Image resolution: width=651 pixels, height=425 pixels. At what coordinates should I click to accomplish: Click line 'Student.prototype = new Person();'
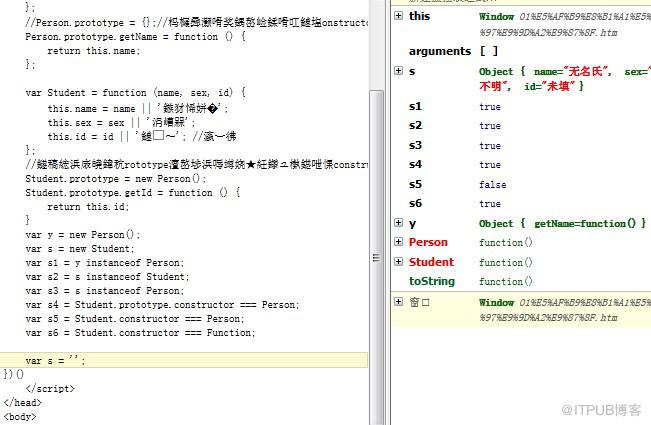(x=115, y=179)
